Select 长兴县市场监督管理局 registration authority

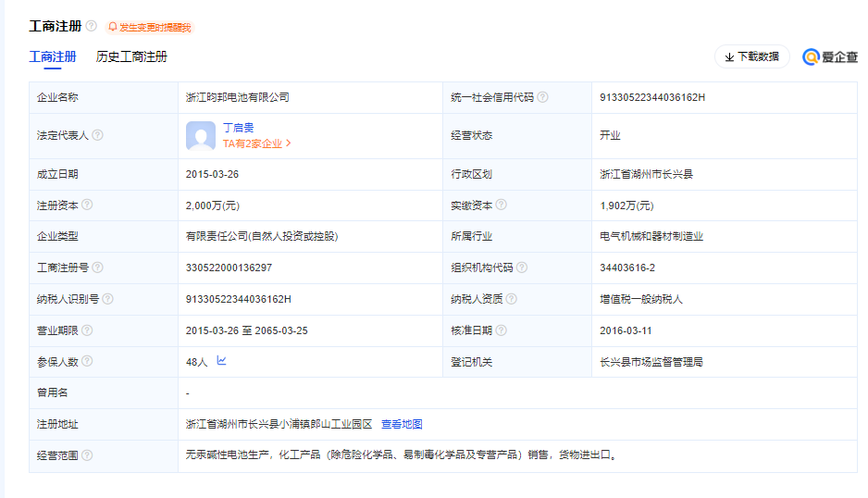pyautogui.click(x=651, y=362)
